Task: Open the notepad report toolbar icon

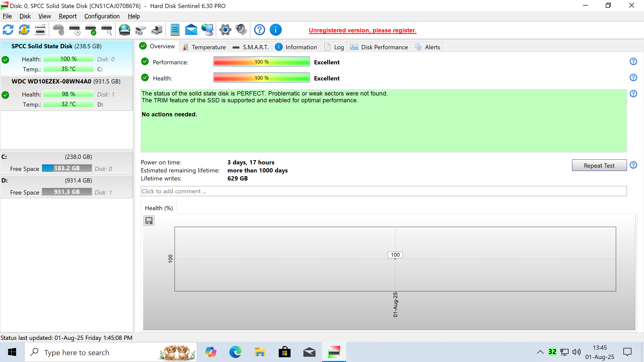Action: tap(175, 30)
